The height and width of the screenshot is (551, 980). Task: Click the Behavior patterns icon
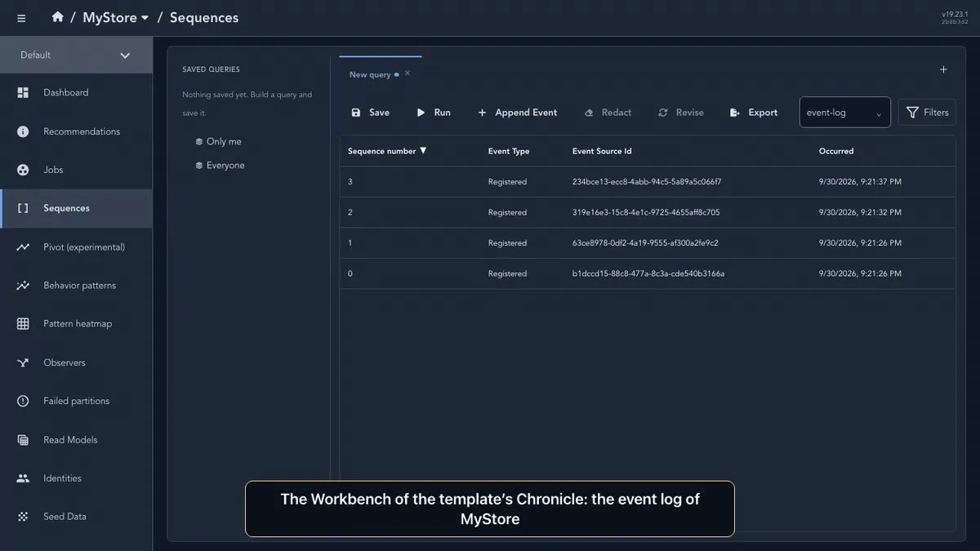tap(23, 286)
